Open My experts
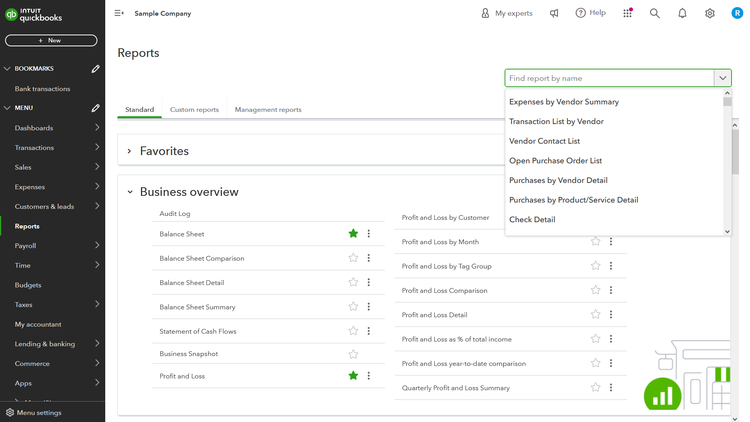 coord(507,13)
